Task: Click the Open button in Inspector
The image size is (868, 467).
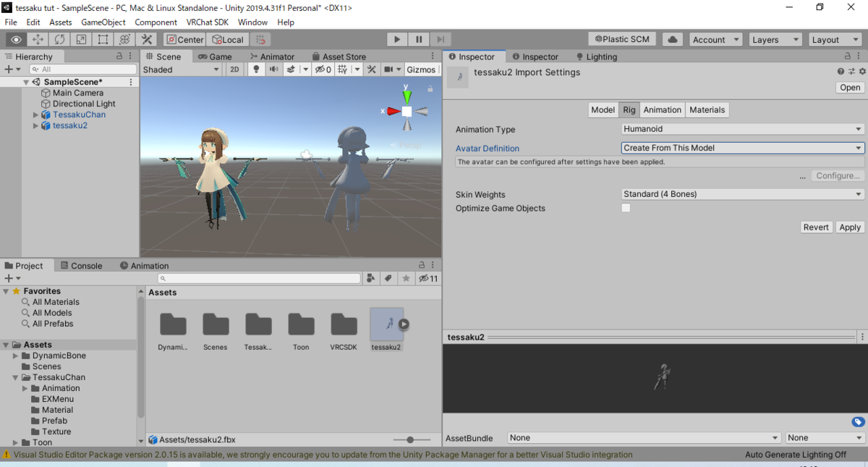Action: (x=850, y=88)
